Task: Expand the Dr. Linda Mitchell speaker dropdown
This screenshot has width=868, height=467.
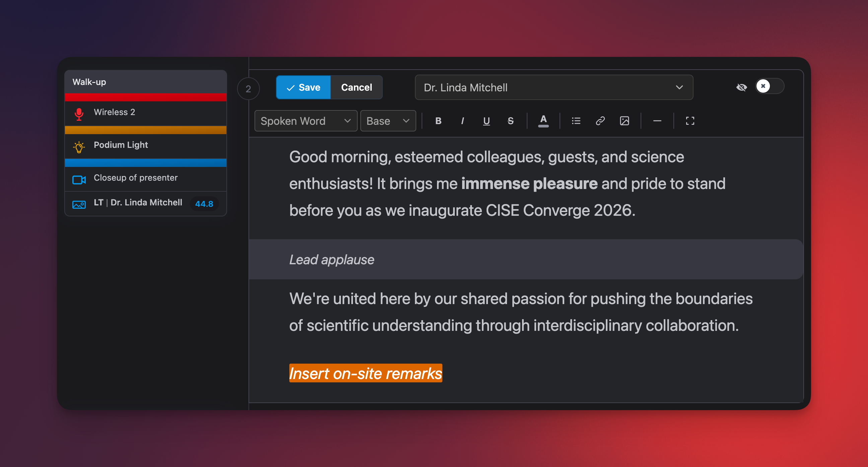Action: coord(554,88)
